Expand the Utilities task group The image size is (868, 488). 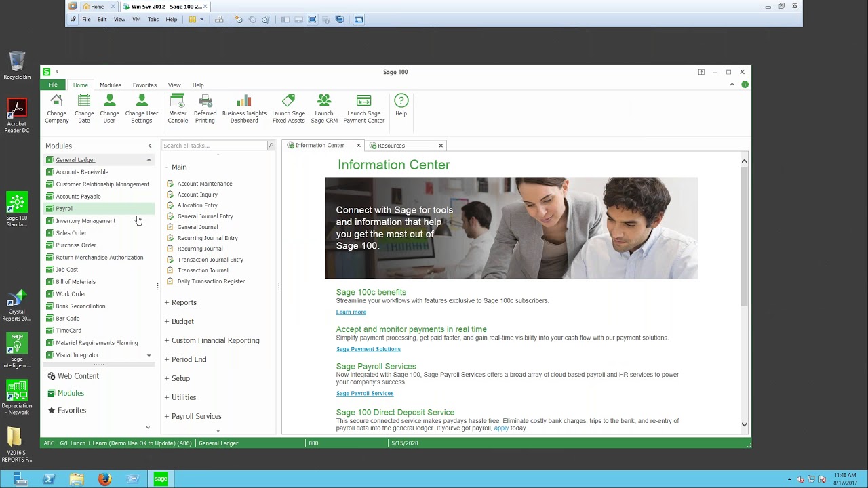167,397
